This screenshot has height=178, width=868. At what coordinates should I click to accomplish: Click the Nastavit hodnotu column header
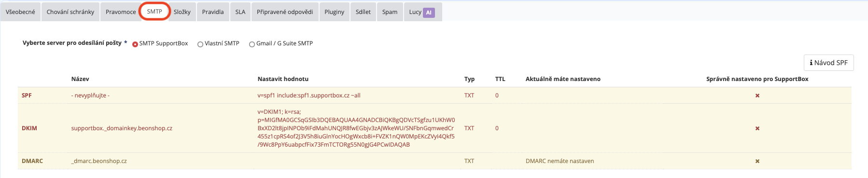point(283,79)
